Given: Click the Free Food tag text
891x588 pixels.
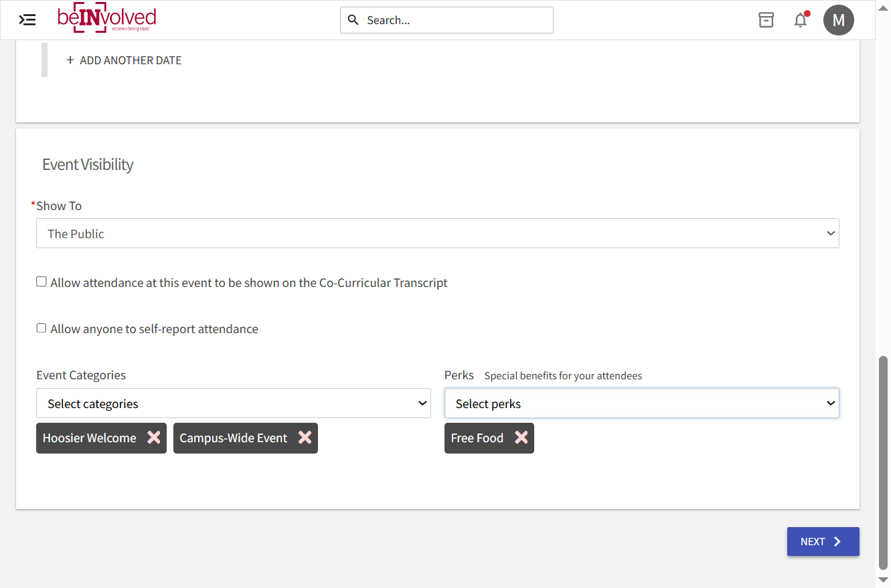Looking at the screenshot, I should [x=477, y=438].
